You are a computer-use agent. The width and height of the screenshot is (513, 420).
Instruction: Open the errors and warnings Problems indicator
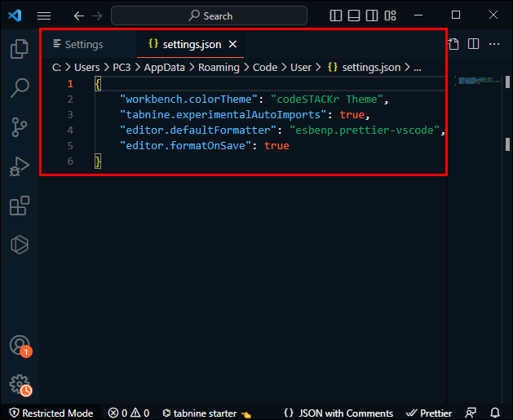(x=129, y=413)
